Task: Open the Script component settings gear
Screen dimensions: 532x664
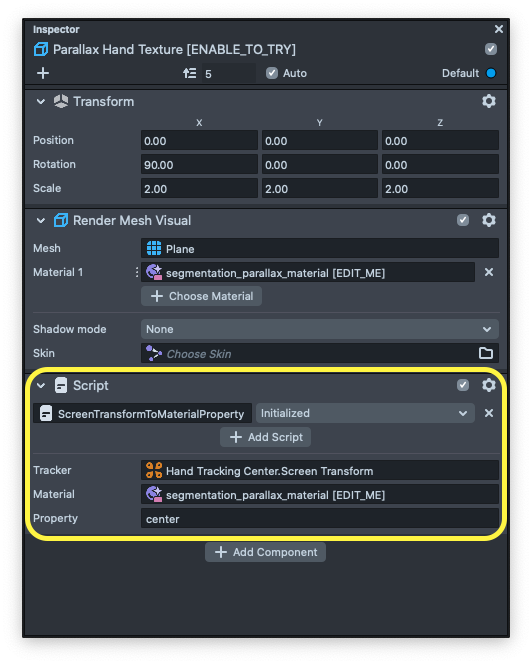Action: 488,385
